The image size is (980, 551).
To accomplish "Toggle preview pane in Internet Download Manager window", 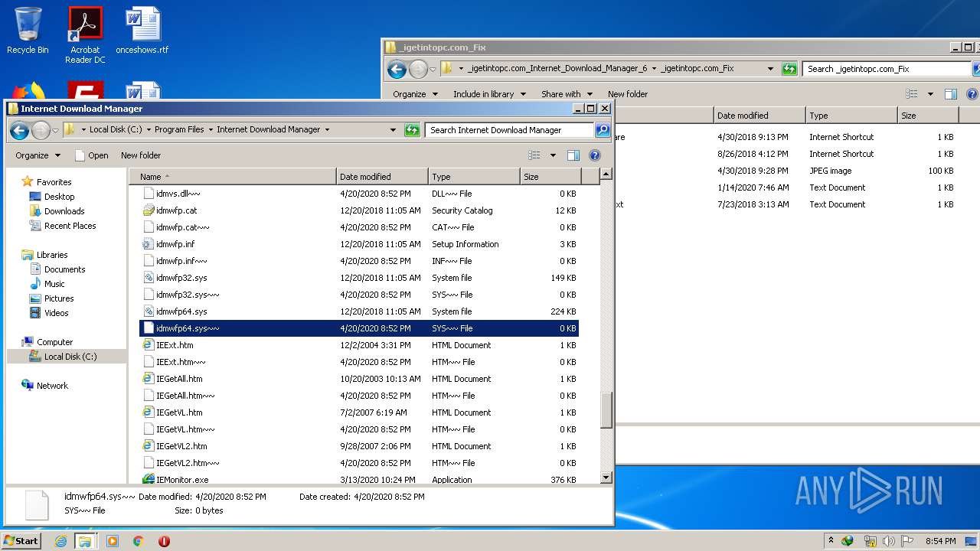I will [573, 155].
